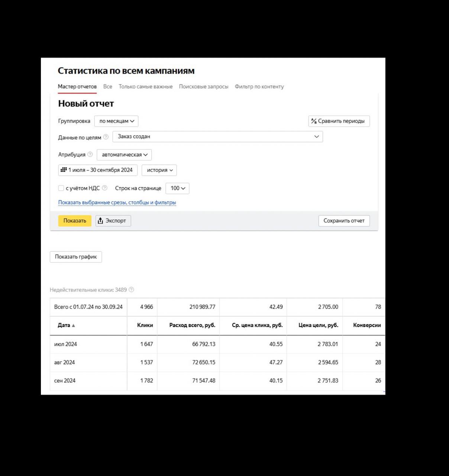Click Всего с 01.07.24 по 30.09.24 cell
This screenshot has height=476, width=449.
click(88, 307)
